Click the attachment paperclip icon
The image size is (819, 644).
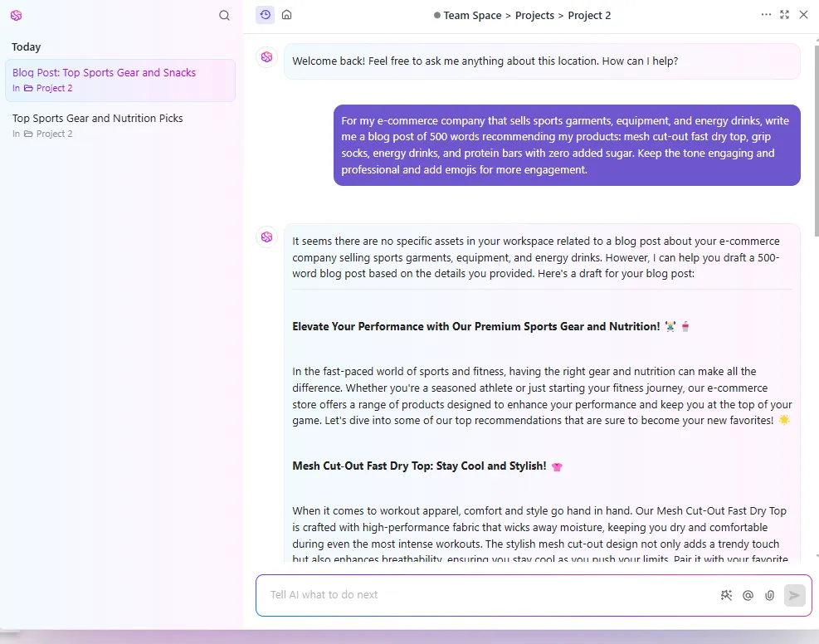pos(769,595)
